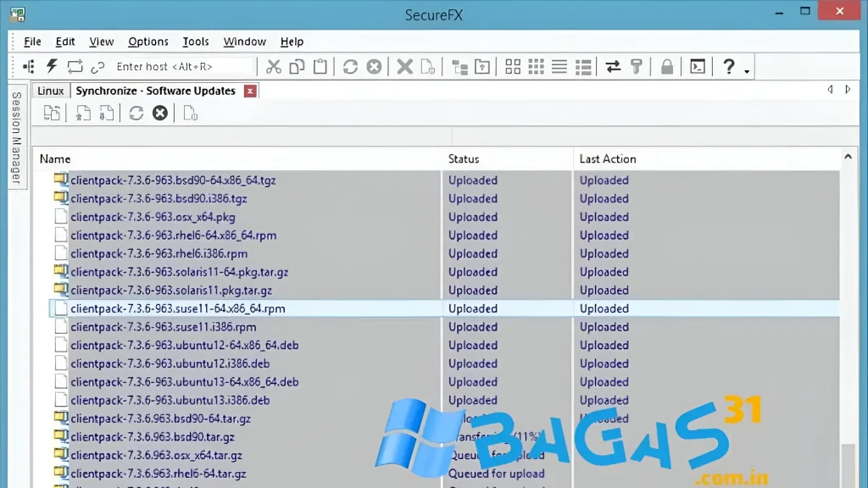Screen dimensions: 868x488
Task: Switch to Details view
Action: pos(583,67)
